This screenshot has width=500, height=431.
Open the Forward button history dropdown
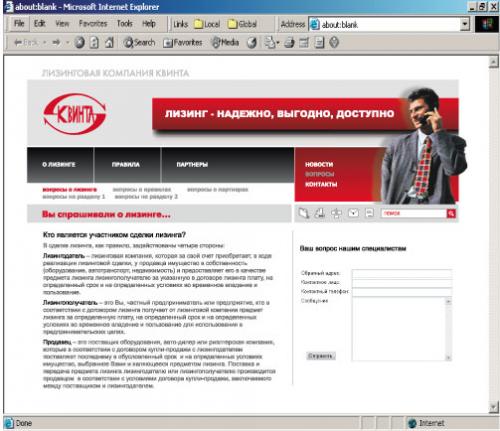click(67, 43)
